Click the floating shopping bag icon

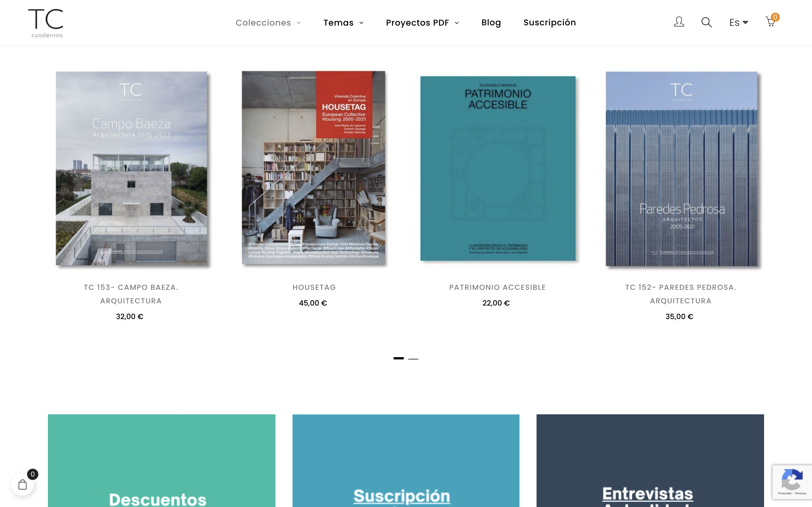coord(23,484)
